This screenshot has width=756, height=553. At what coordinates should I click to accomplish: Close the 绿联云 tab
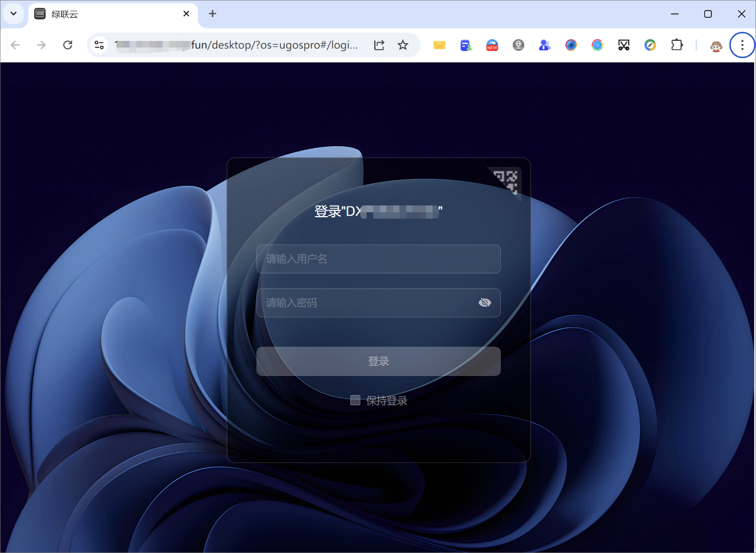point(186,14)
